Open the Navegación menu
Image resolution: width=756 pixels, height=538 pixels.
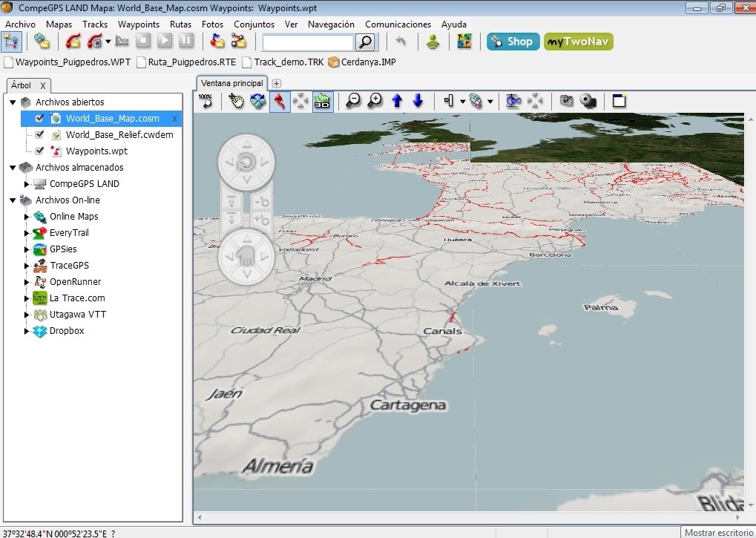click(331, 24)
